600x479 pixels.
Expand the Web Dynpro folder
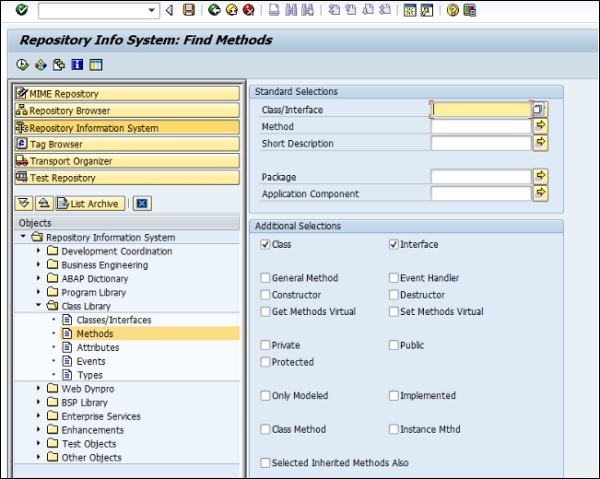[x=38, y=388]
